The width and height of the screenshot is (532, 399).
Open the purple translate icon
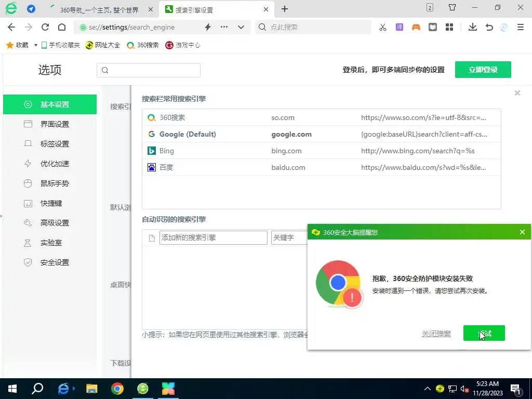(400, 27)
